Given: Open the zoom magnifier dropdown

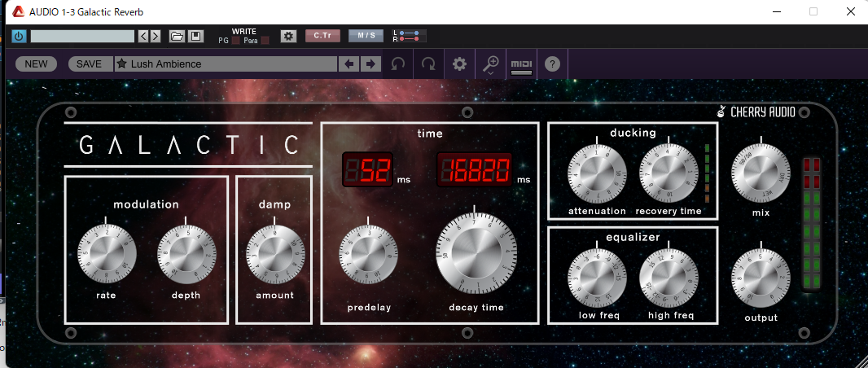Looking at the screenshot, I should coord(490,65).
